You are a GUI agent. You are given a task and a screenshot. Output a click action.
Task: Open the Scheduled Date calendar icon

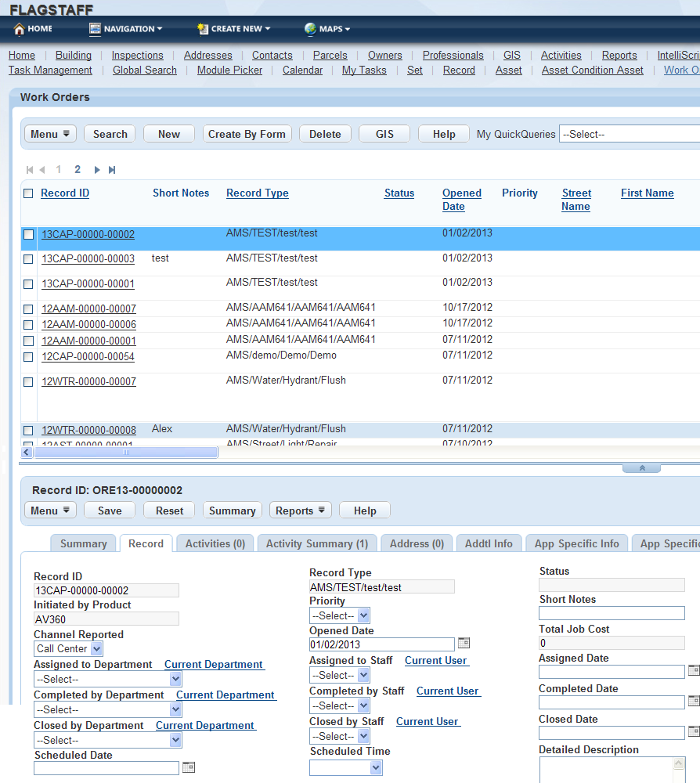pyautogui.click(x=188, y=767)
